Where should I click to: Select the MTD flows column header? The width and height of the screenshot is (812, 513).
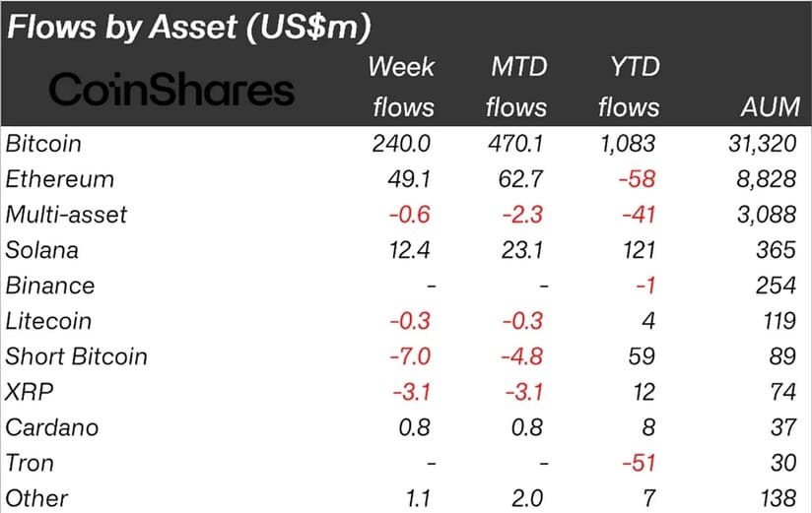coord(516,87)
